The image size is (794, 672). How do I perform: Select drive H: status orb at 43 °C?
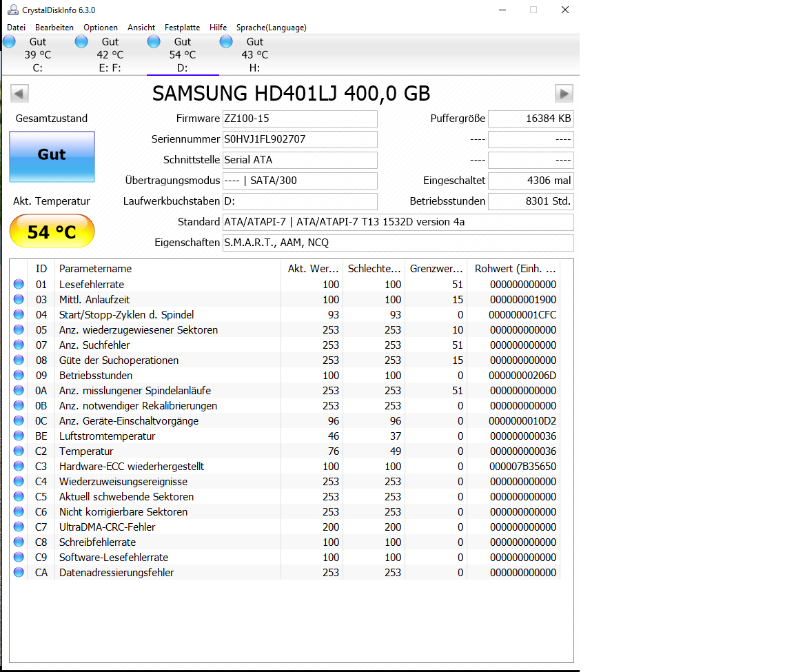click(x=226, y=41)
